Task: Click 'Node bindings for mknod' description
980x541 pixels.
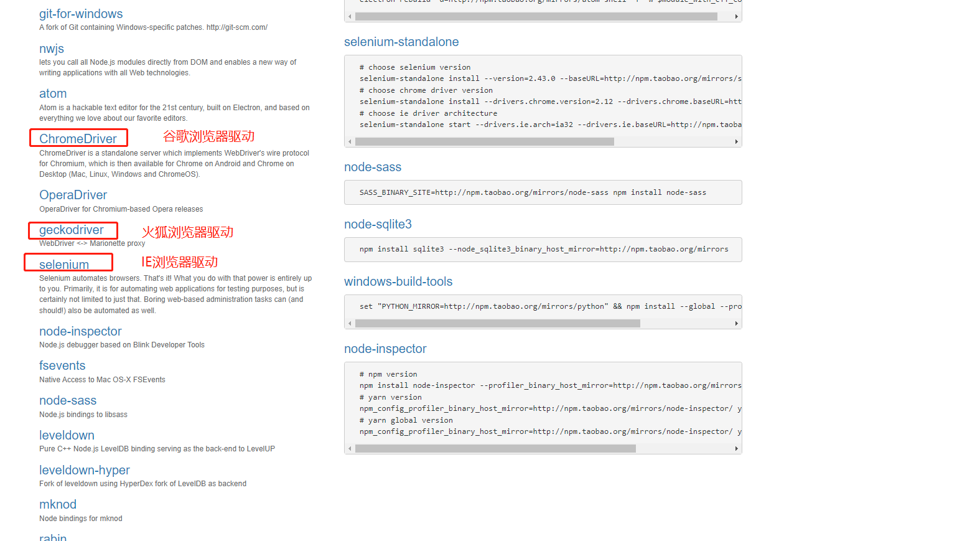Action: tap(81, 519)
